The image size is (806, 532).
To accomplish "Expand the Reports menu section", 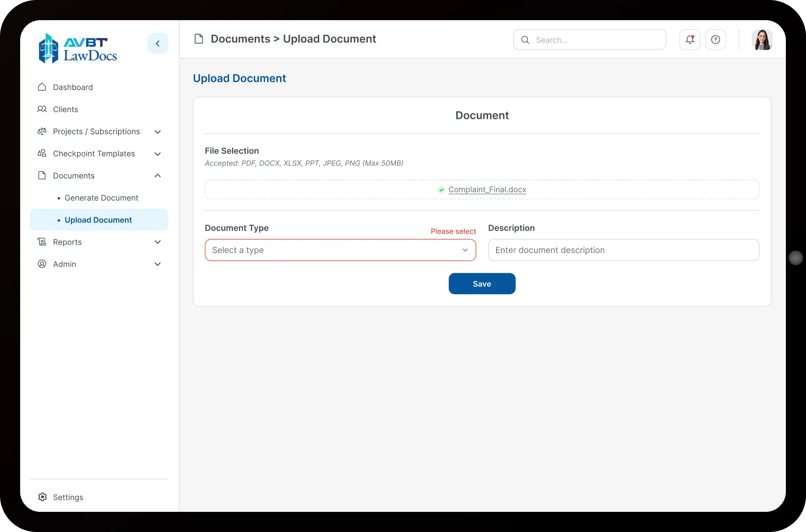I will pyautogui.click(x=158, y=242).
